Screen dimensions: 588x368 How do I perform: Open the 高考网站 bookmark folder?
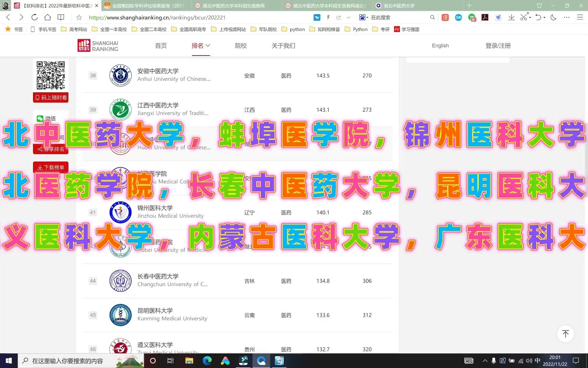coord(74,29)
